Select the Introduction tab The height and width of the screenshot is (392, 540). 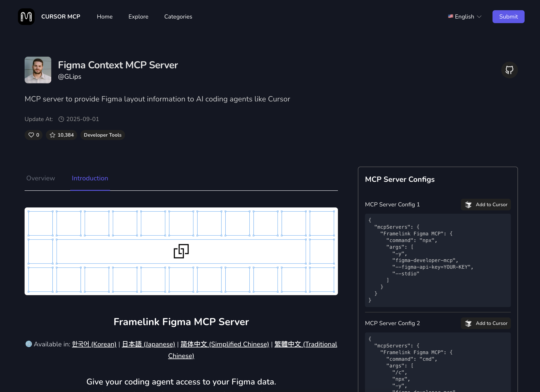click(x=90, y=178)
